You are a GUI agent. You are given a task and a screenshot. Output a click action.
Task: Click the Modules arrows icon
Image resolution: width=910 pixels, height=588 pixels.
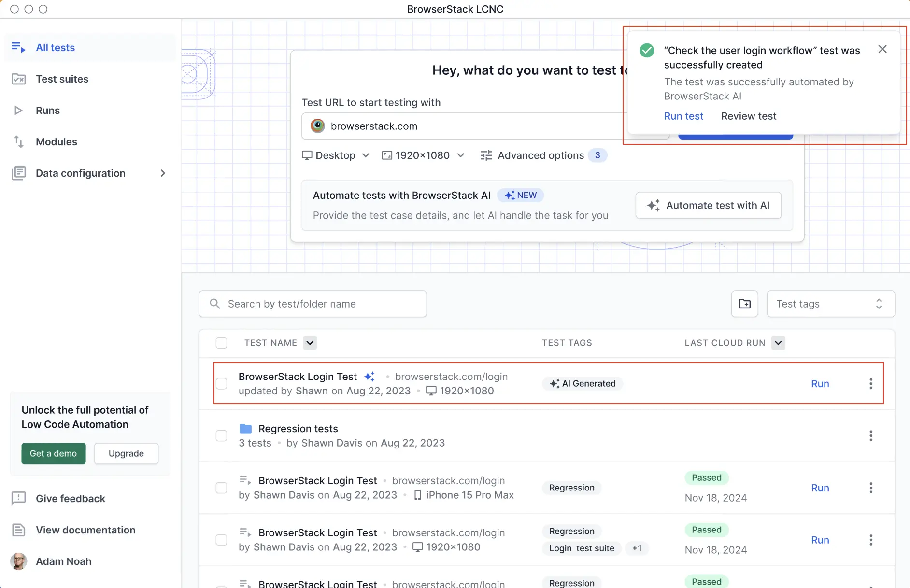[18, 142]
